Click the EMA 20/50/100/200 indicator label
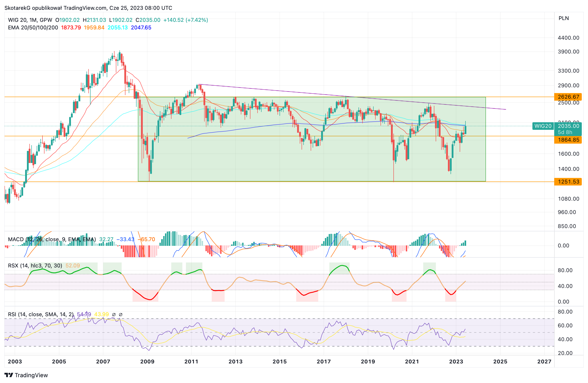The height and width of the screenshot is (383, 588). (x=33, y=27)
